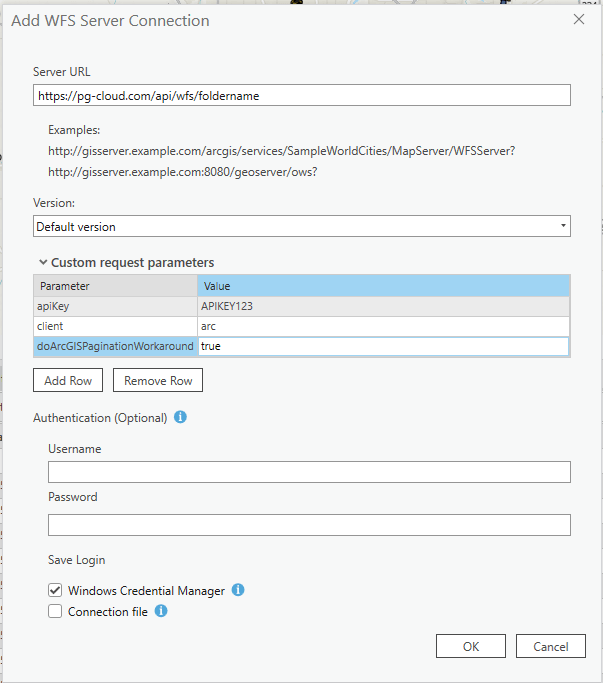Uncheck Windows Credential Manager checkbox
Screen dimensions: 603x683
(x=55, y=590)
